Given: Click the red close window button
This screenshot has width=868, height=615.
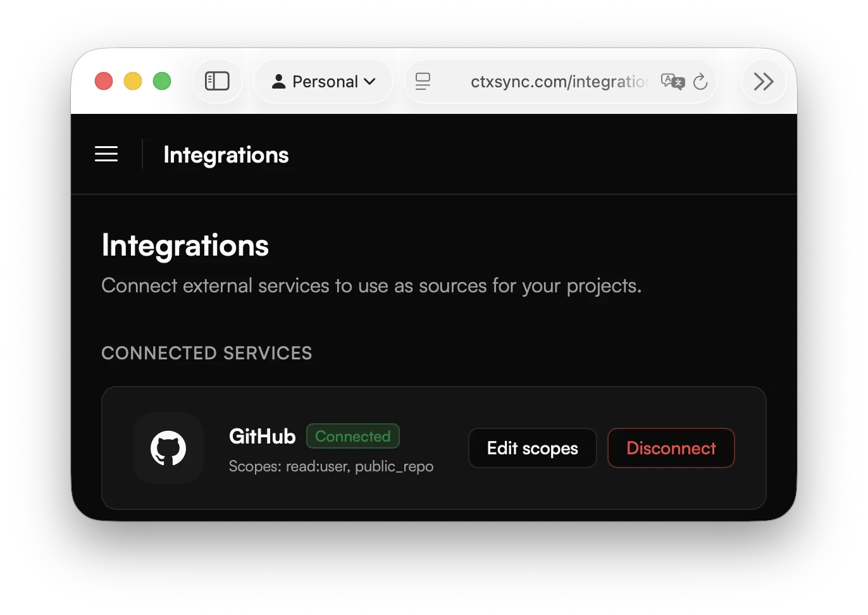Looking at the screenshot, I should pyautogui.click(x=104, y=81).
